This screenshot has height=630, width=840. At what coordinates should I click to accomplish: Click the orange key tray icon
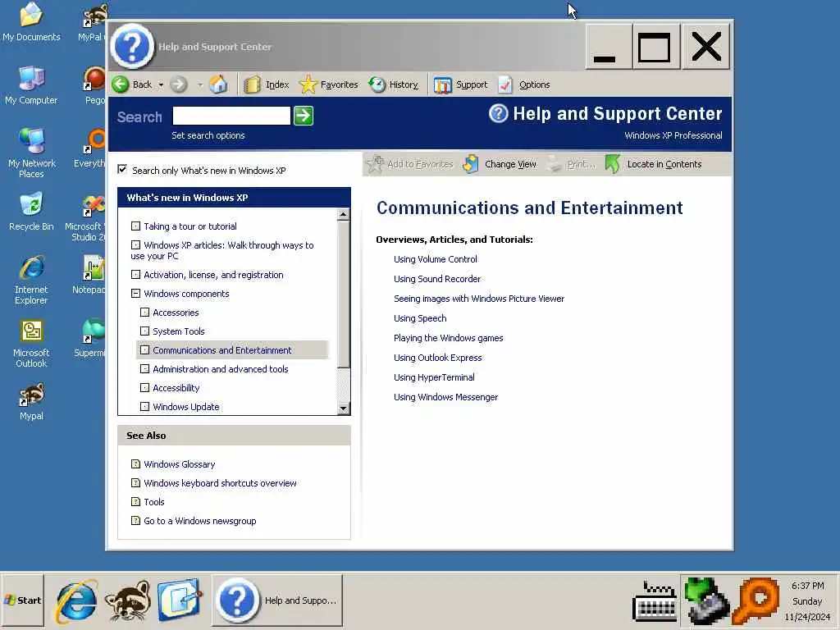point(756,600)
